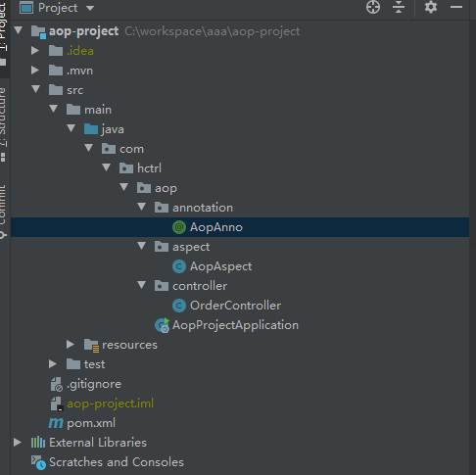Image resolution: width=476 pixels, height=475 pixels.
Task: Click the aspect package icon
Action: [x=162, y=247]
